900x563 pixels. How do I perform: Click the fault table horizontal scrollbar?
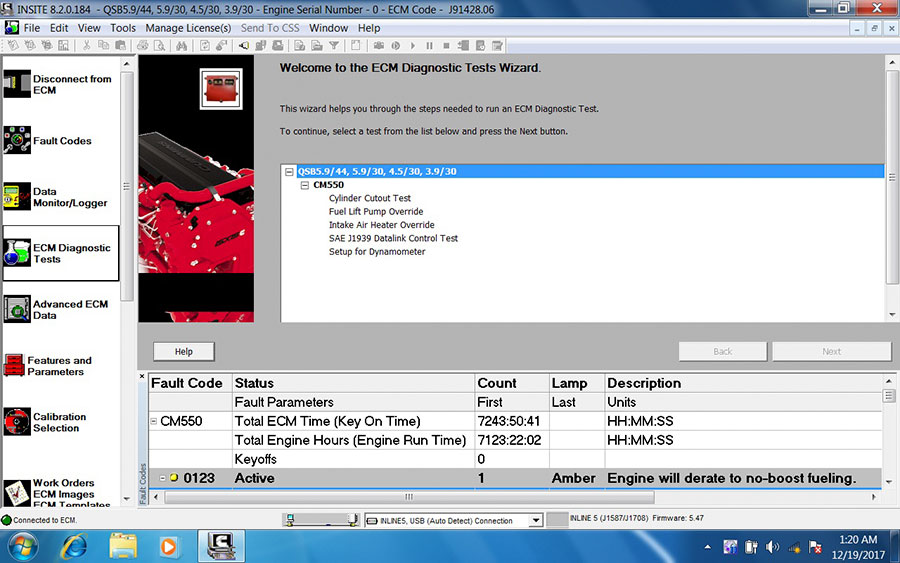(500, 496)
